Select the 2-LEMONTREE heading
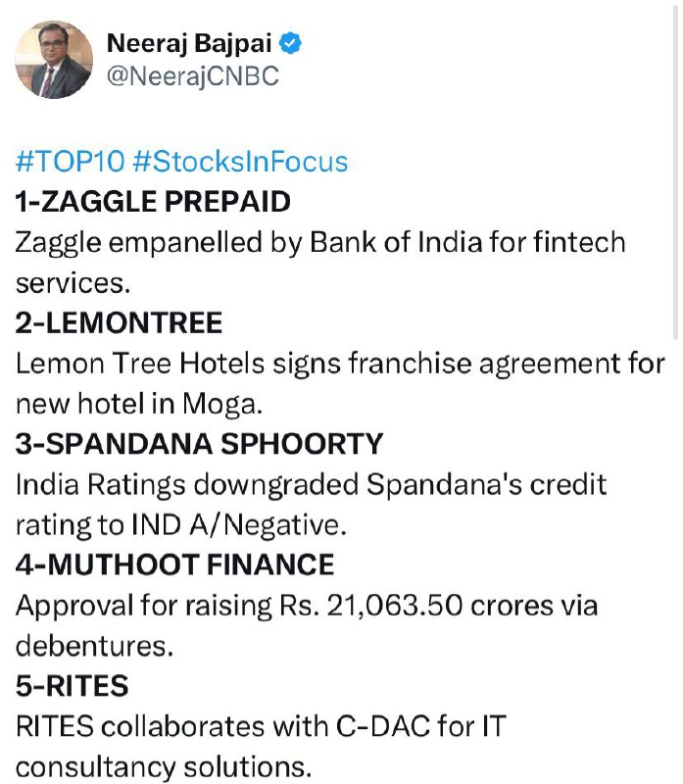 point(119,322)
